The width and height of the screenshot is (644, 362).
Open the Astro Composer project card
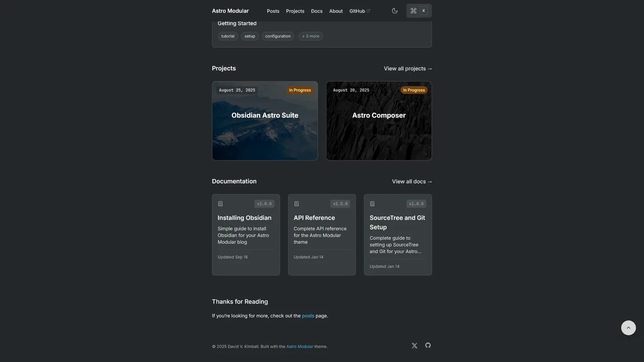[x=379, y=121]
